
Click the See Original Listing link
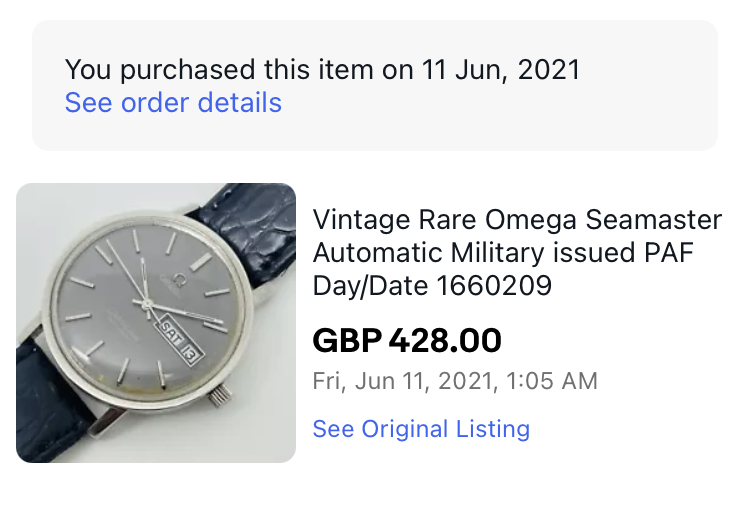[x=421, y=429]
